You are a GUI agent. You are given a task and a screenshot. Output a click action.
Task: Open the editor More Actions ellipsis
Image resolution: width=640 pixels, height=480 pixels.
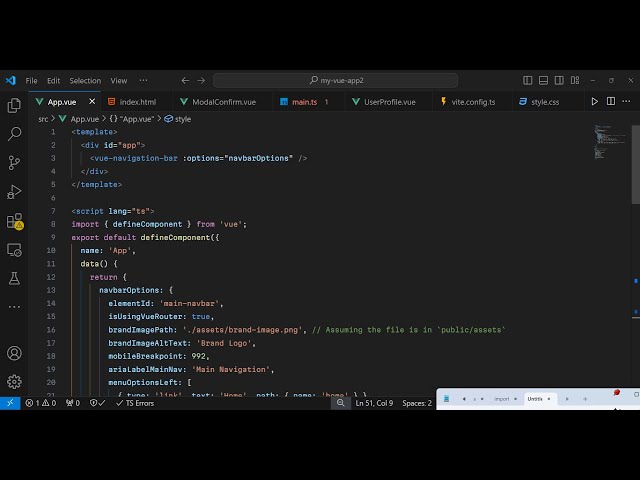[x=627, y=101]
